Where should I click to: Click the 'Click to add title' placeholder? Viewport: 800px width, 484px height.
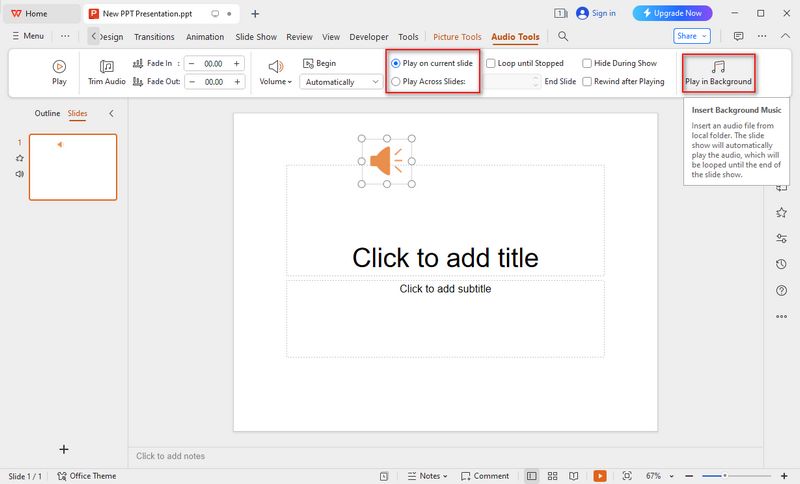[445, 220]
